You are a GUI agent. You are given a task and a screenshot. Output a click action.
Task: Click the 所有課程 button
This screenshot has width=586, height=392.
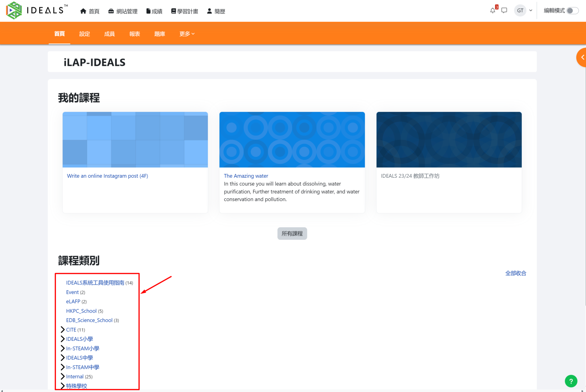pyautogui.click(x=292, y=233)
